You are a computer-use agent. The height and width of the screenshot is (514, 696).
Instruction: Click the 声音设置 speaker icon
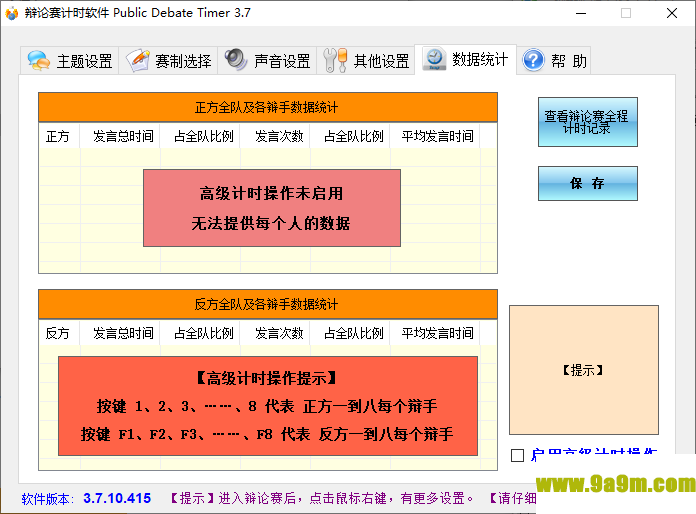point(236,61)
